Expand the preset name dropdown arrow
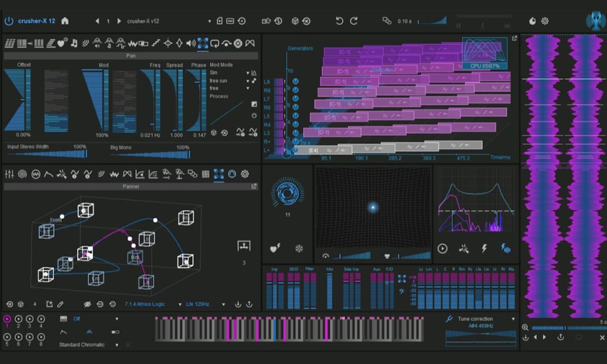 (x=209, y=21)
